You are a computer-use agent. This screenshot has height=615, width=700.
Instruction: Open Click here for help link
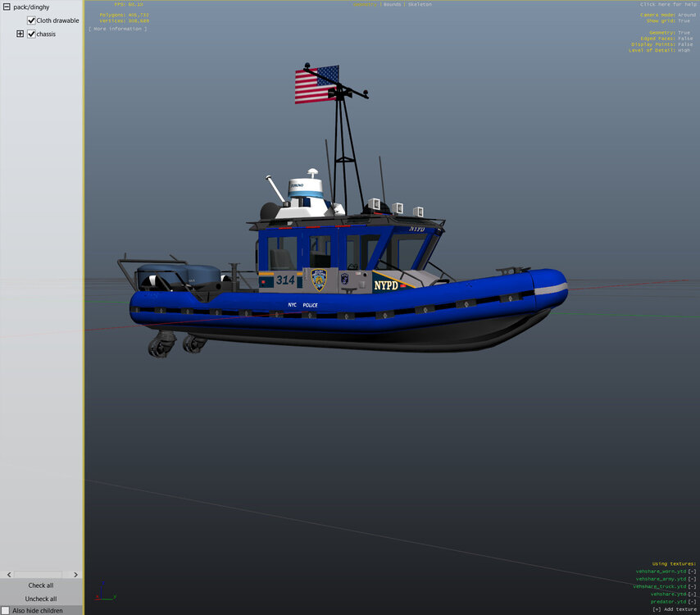coord(668,4)
